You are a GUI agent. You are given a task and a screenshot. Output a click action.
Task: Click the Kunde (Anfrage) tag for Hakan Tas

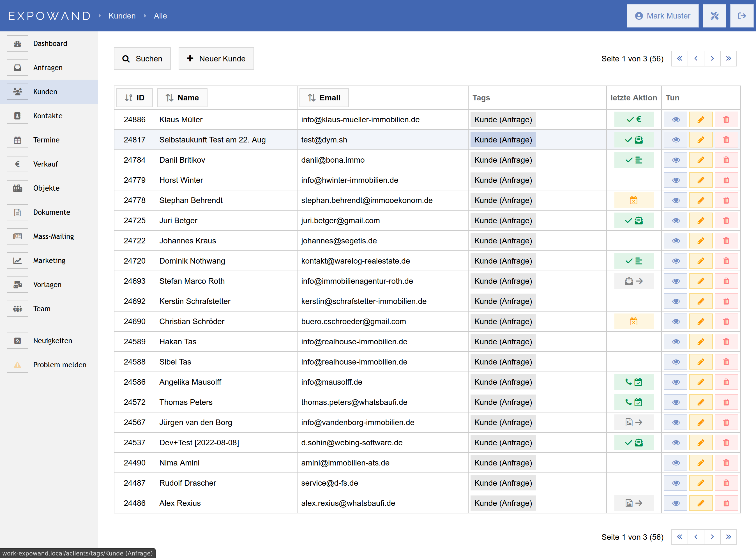coord(503,342)
